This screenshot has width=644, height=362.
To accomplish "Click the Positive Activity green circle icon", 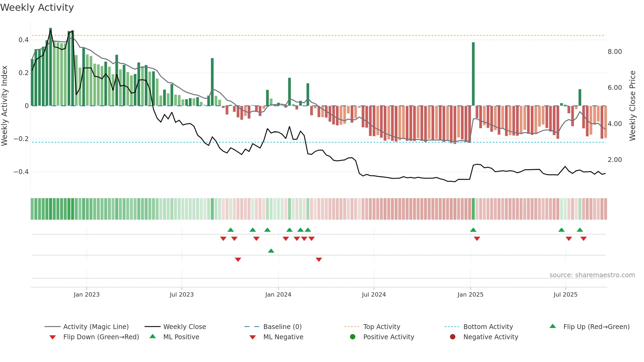I will coord(353,337).
